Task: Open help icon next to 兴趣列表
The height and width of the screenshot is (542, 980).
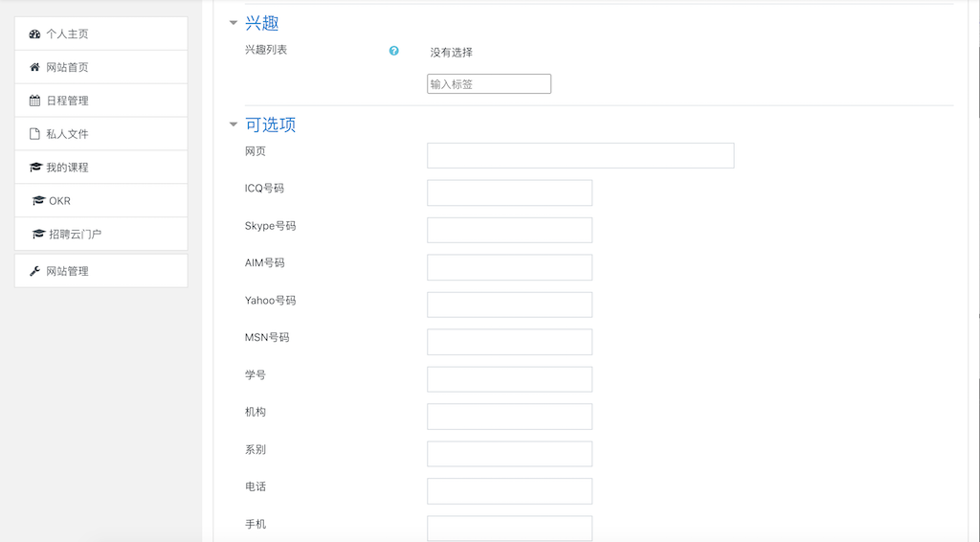Action: point(393,51)
